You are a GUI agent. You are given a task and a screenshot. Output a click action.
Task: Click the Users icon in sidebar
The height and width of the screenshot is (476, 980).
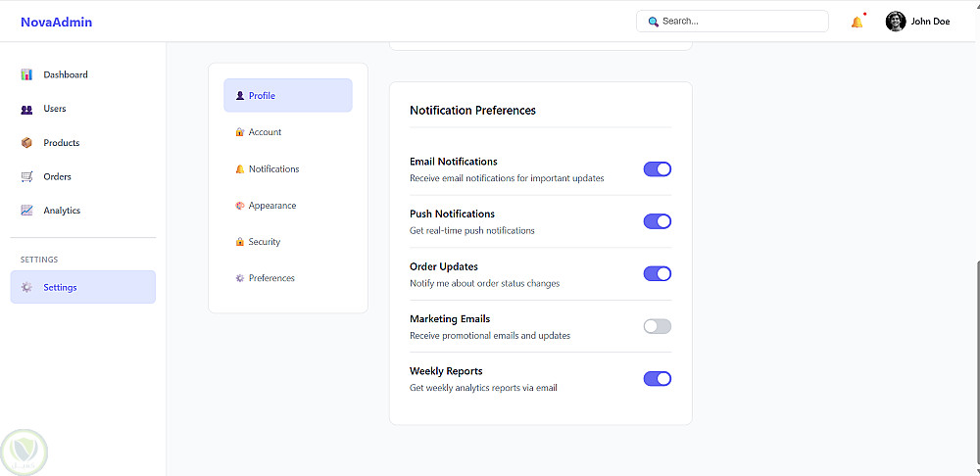[26, 109]
